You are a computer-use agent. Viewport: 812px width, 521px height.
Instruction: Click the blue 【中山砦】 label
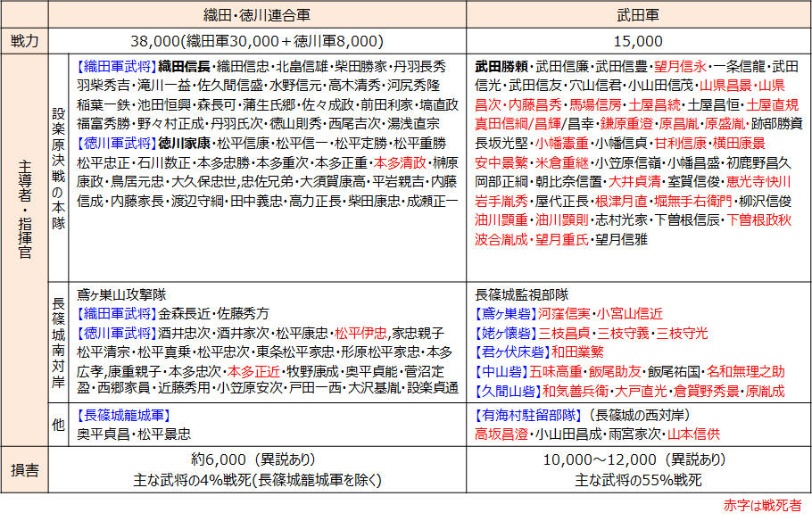point(500,371)
